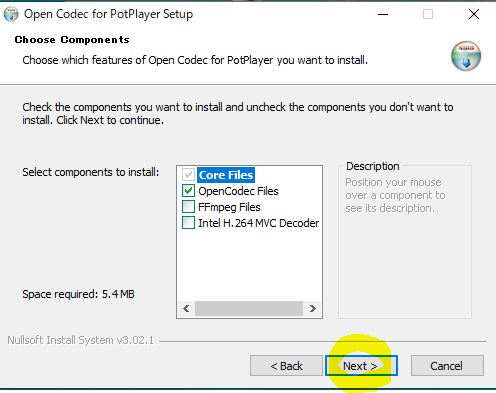
Task: Click the installer icon in the title bar
Action: 11,14
